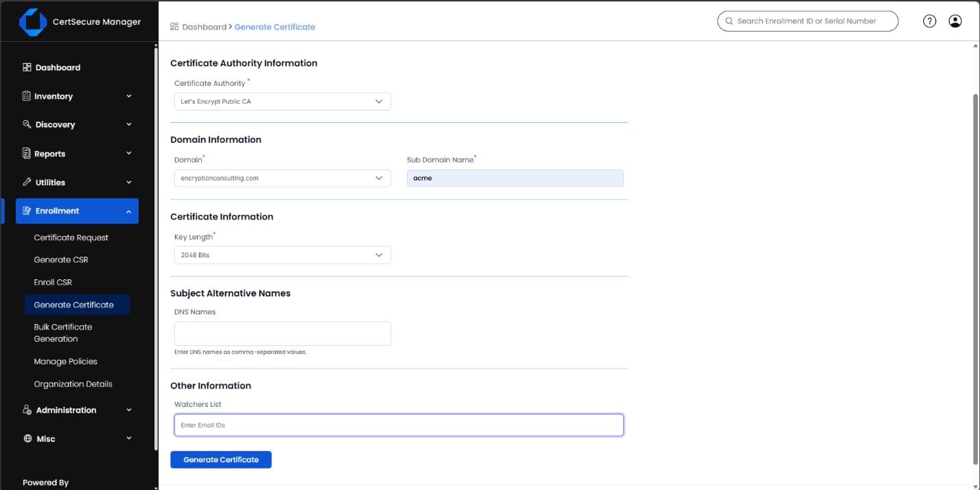980x490 pixels.
Task: Open Certificate Request in sidebar
Action: (x=71, y=237)
